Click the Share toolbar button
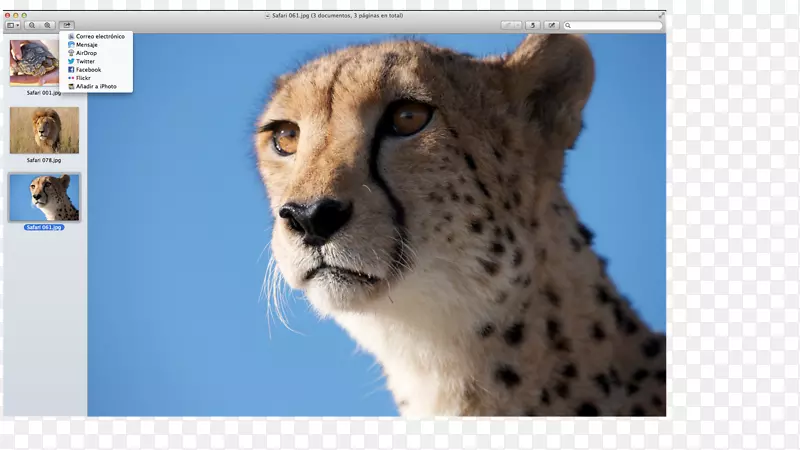The image size is (800, 450). coord(66,25)
